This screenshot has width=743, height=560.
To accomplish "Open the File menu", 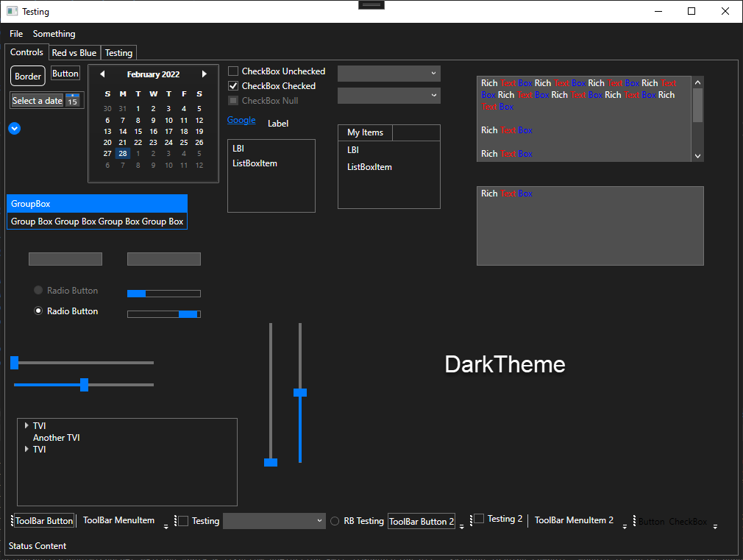I will [x=16, y=34].
